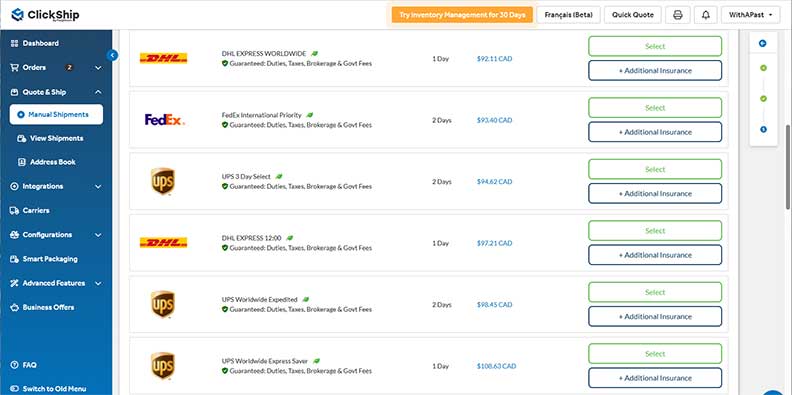Expand the Orders submenu chevron
The image size is (792, 395).
pyautogui.click(x=98, y=68)
